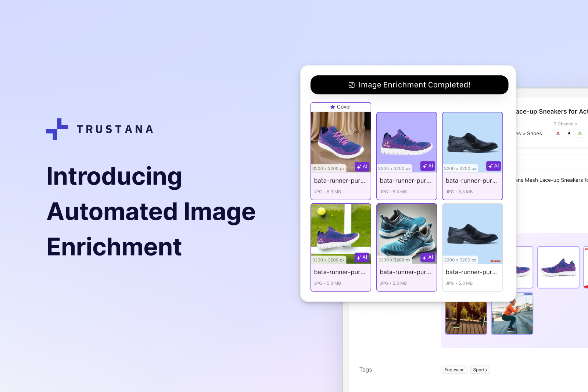Image resolution: width=588 pixels, height=392 pixels.
Task: Click the Trustana plus logo
Action: (x=57, y=129)
